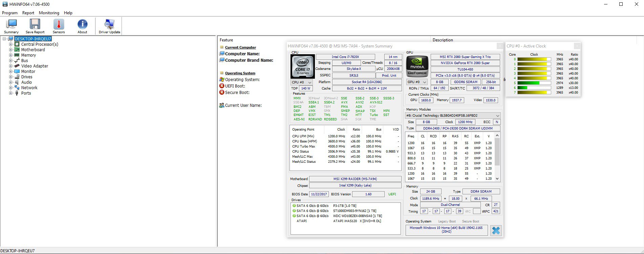Viewport: 644px width, 254px height.
Task: Open the Memory Modules Crucial Technology dropdown
Action: (453, 116)
